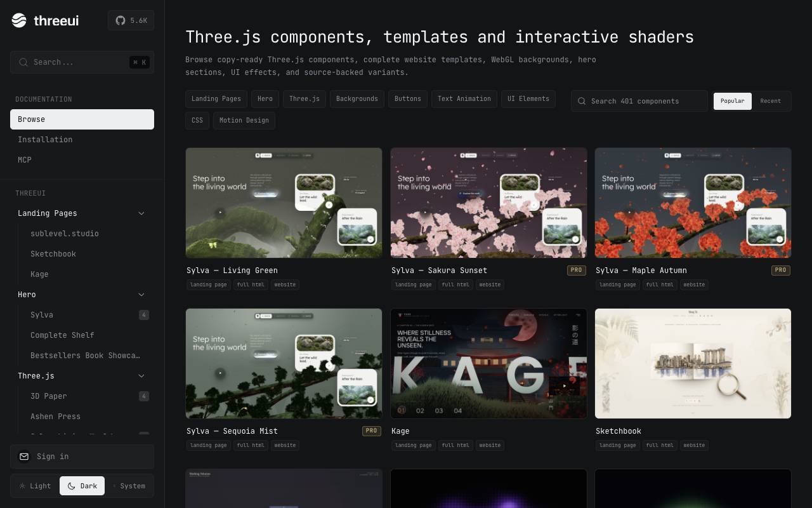Viewport: 812px width, 508px height.
Task: Open the GitHub 5.6K stars link
Action: pyautogui.click(x=131, y=20)
